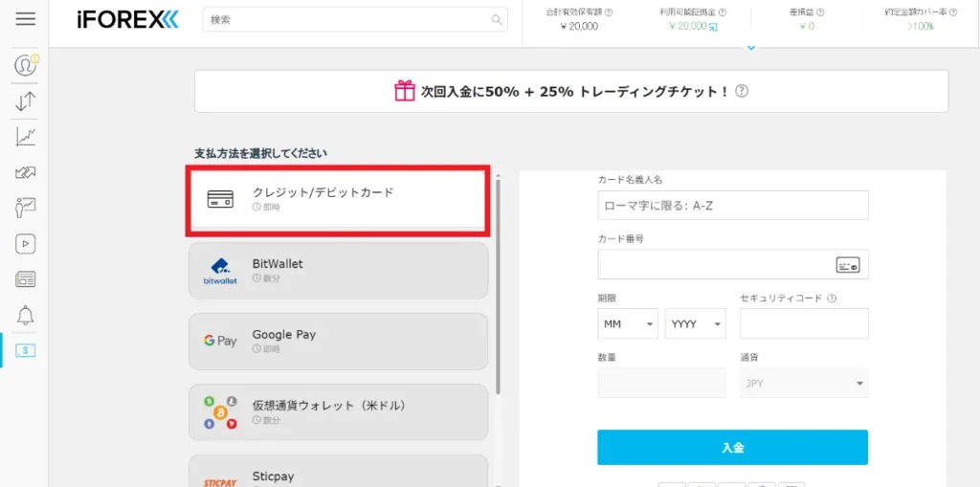The height and width of the screenshot is (487, 980).
Task: Click the help icon beside 約定金額カバー率
Action: tap(952, 11)
